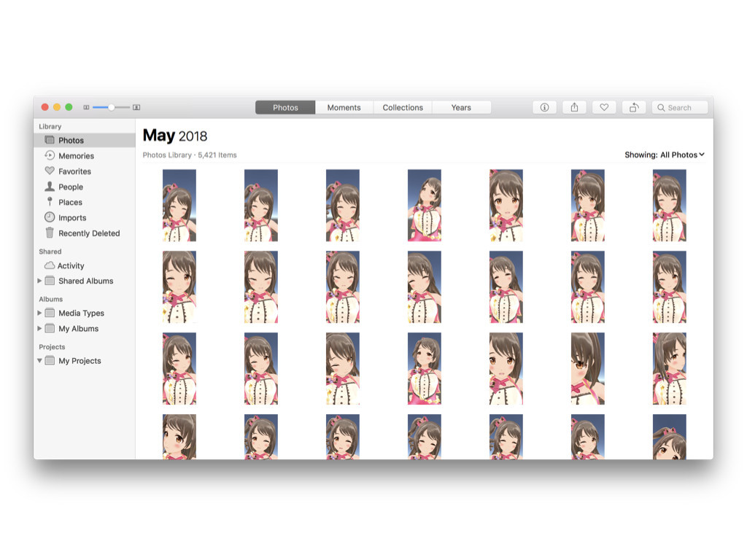Click the "Photos Library · 5,421 Items" text
This screenshot has width=747, height=560.
[x=190, y=155]
